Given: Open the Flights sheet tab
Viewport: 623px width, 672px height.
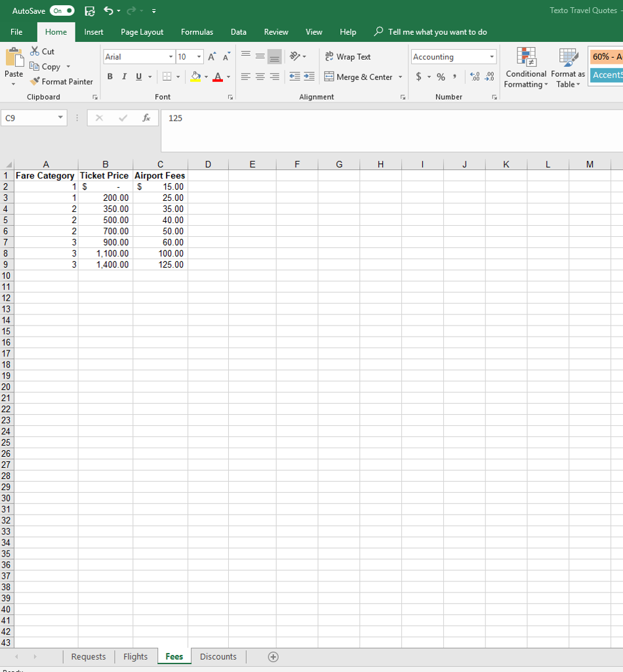Looking at the screenshot, I should (x=135, y=656).
